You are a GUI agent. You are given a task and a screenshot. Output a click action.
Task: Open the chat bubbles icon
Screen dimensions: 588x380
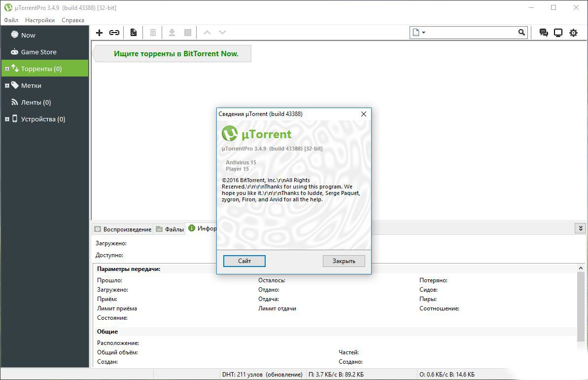(543, 33)
